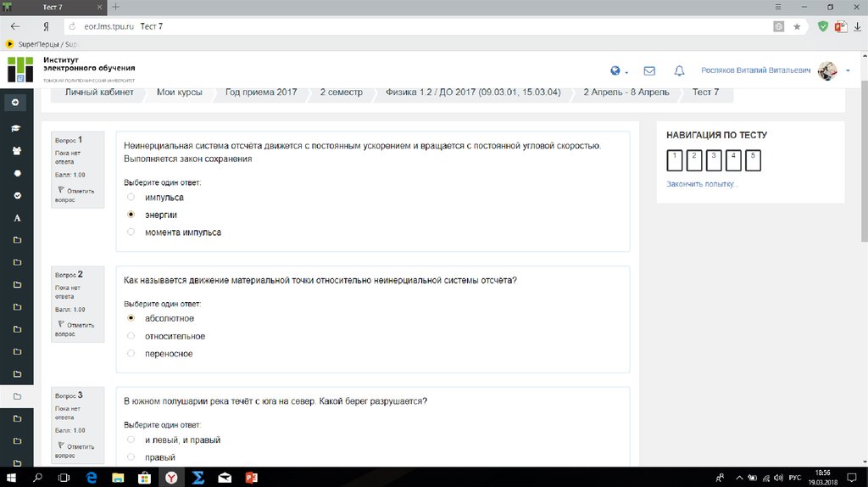Open a new browser tab with plus
Image resolution: width=868 pixels, height=487 pixels.
[x=115, y=7]
